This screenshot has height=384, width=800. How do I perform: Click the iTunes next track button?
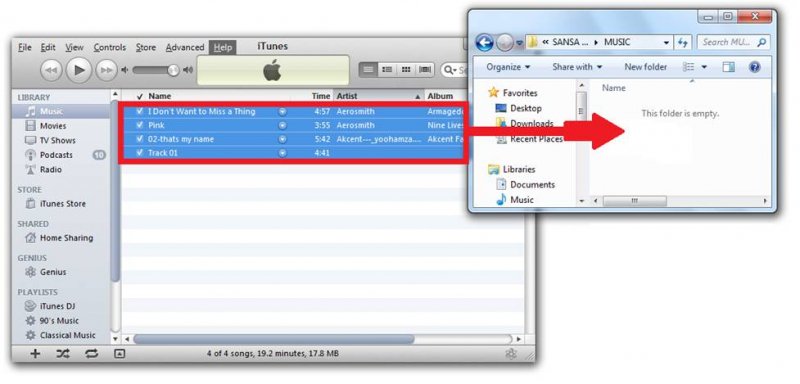pos(107,70)
